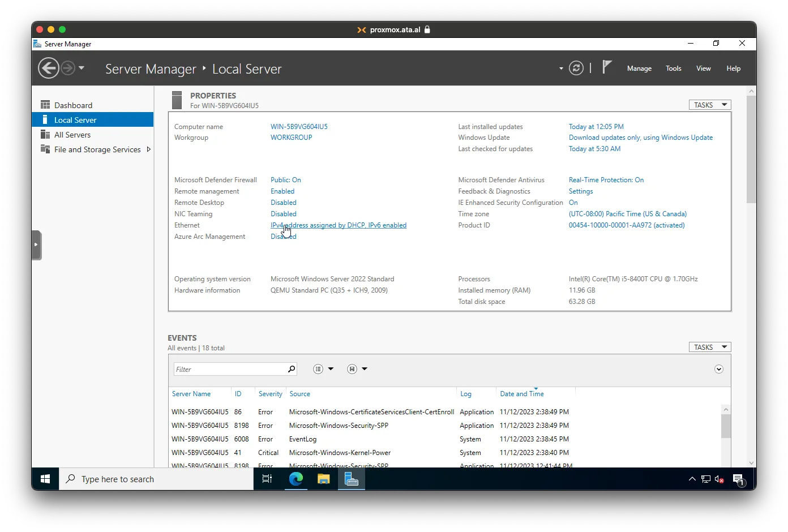The image size is (788, 532).
Task: Open File Explorer from taskbar
Action: 323,479
